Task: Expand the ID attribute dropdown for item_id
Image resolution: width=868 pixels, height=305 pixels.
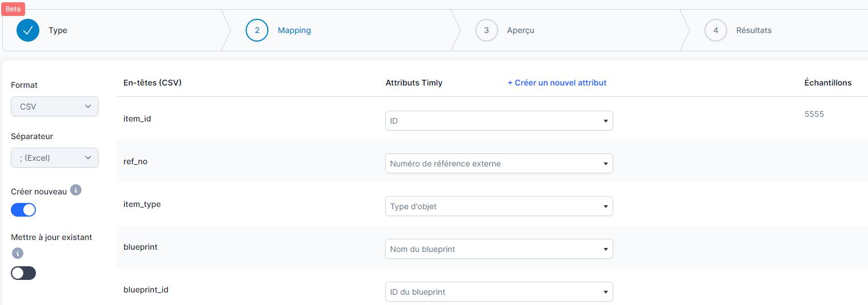Action: coord(499,121)
